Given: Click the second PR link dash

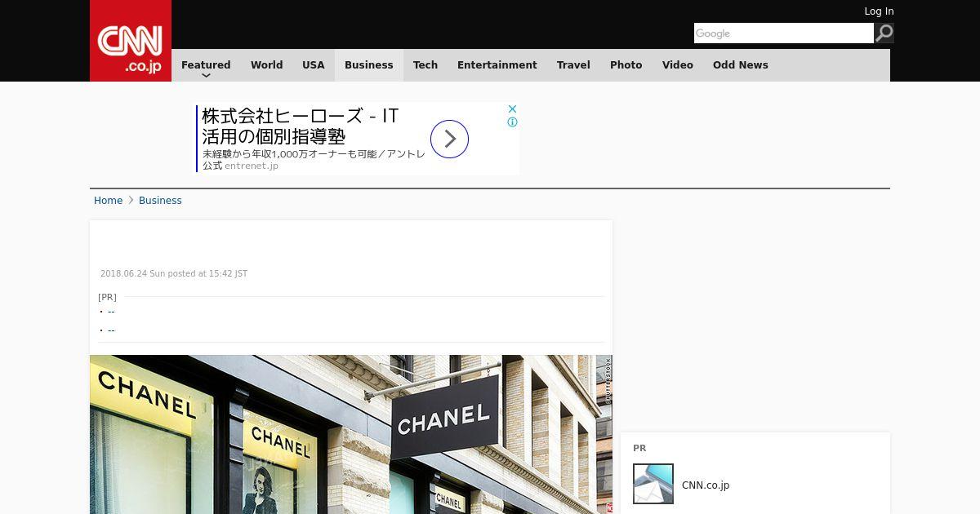Looking at the screenshot, I should (111, 330).
